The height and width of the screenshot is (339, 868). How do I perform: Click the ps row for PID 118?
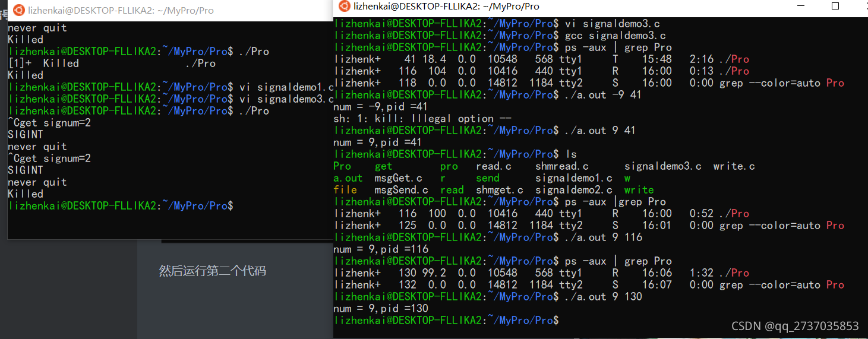click(x=589, y=83)
